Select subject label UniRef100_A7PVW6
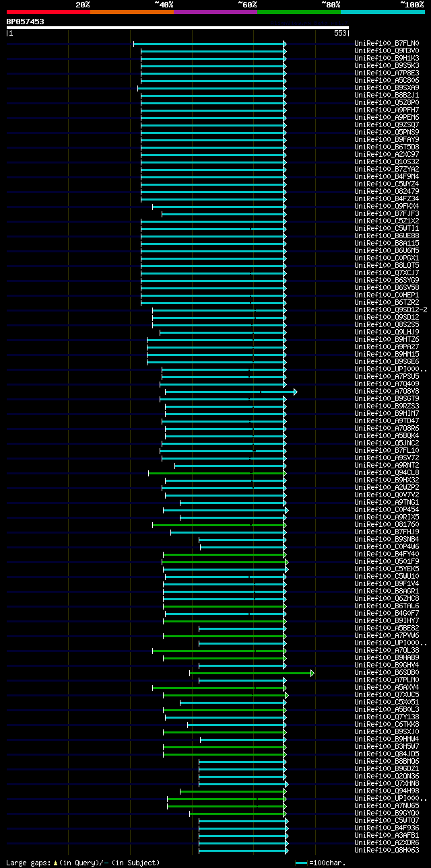The height and width of the screenshot is (868, 431). click(x=387, y=636)
